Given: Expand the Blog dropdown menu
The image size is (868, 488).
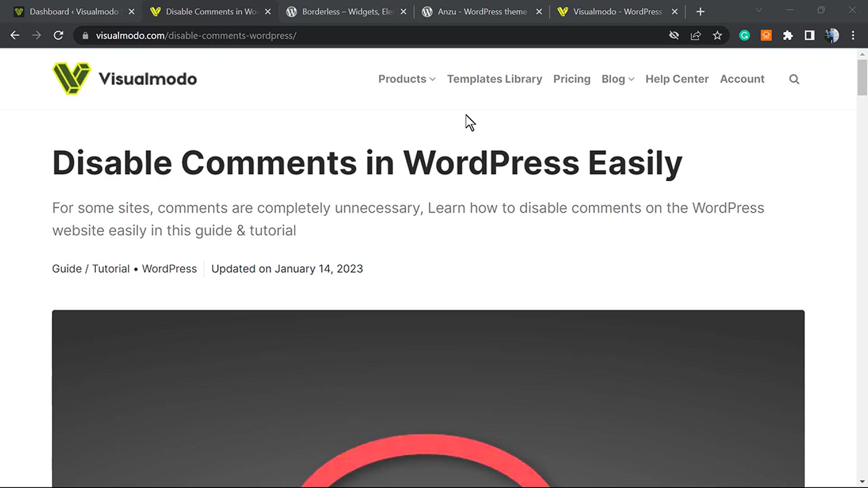Looking at the screenshot, I should click(x=618, y=79).
